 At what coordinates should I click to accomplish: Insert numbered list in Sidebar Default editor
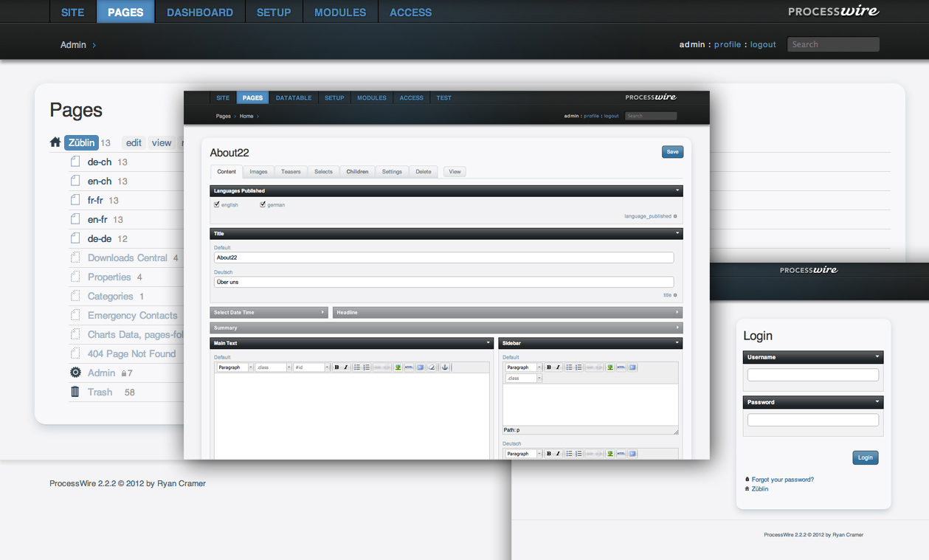579,367
